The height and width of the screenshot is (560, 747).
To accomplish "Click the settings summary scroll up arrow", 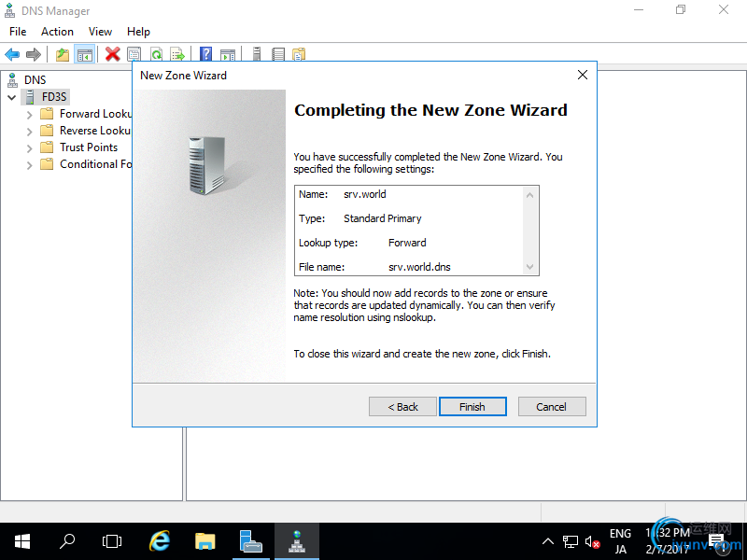I will [529, 195].
